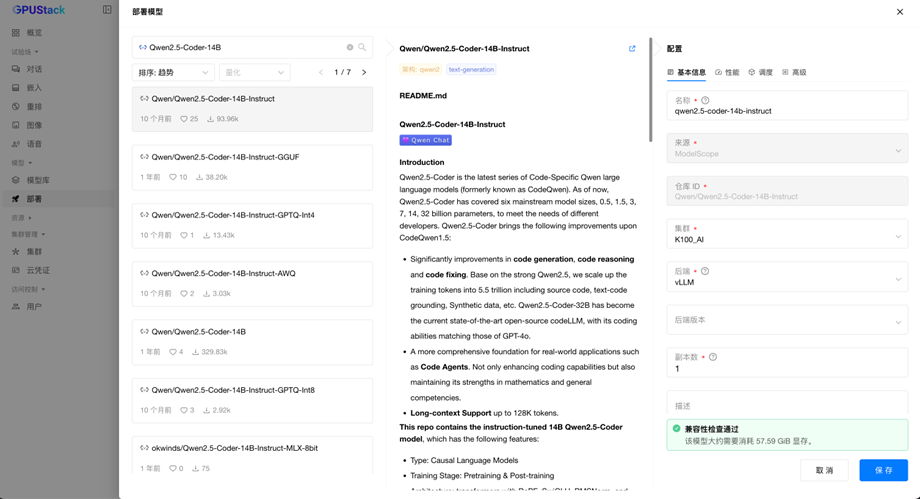Open the 排序: 趋势 dropdown
The width and height of the screenshot is (920, 499).
173,72
